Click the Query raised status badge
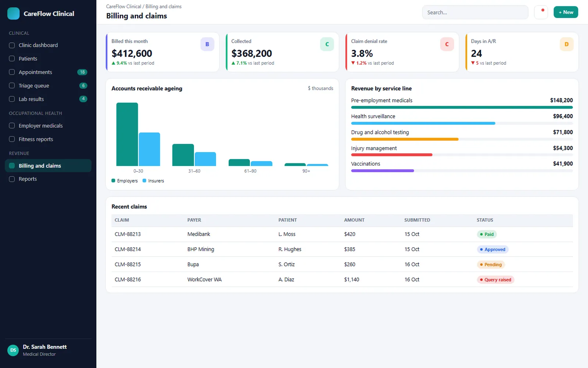The height and width of the screenshot is (368, 588). [x=495, y=280]
